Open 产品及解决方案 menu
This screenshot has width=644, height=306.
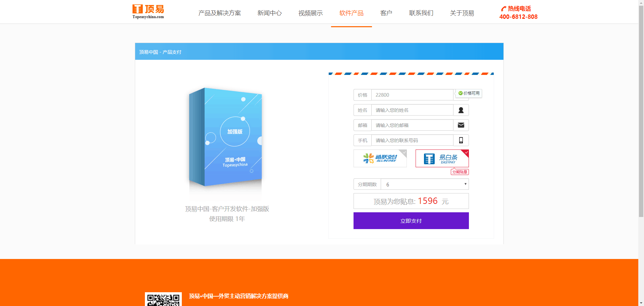(x=220, y=13)
